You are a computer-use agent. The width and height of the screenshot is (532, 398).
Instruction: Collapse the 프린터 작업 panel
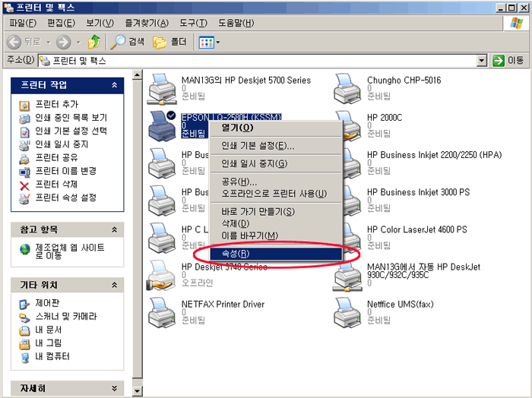(114, 85)
